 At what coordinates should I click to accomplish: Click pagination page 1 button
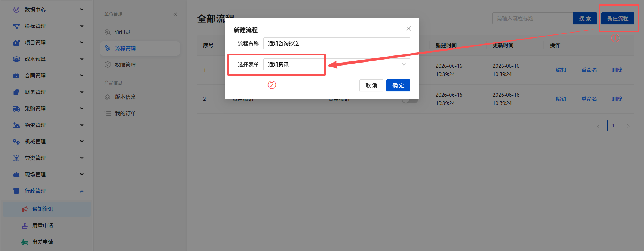(613, 125)
